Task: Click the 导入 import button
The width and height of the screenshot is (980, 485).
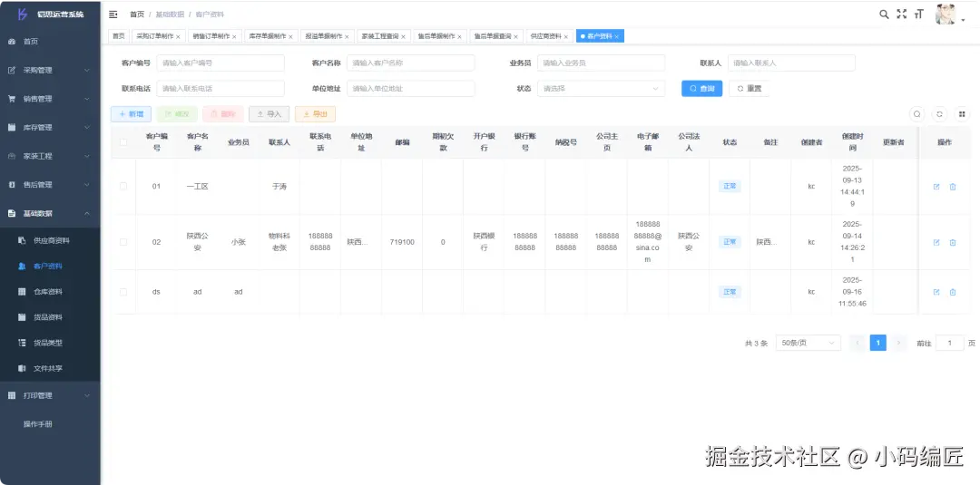Action: (269, 114)
